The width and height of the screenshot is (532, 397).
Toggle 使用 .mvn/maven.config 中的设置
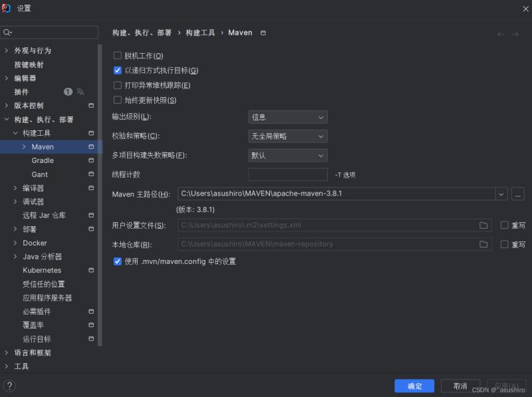click(118, 261)
